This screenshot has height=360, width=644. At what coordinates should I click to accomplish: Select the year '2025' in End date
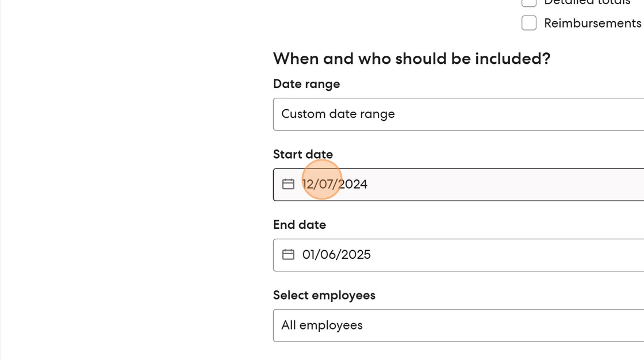[x=356, y=254]
